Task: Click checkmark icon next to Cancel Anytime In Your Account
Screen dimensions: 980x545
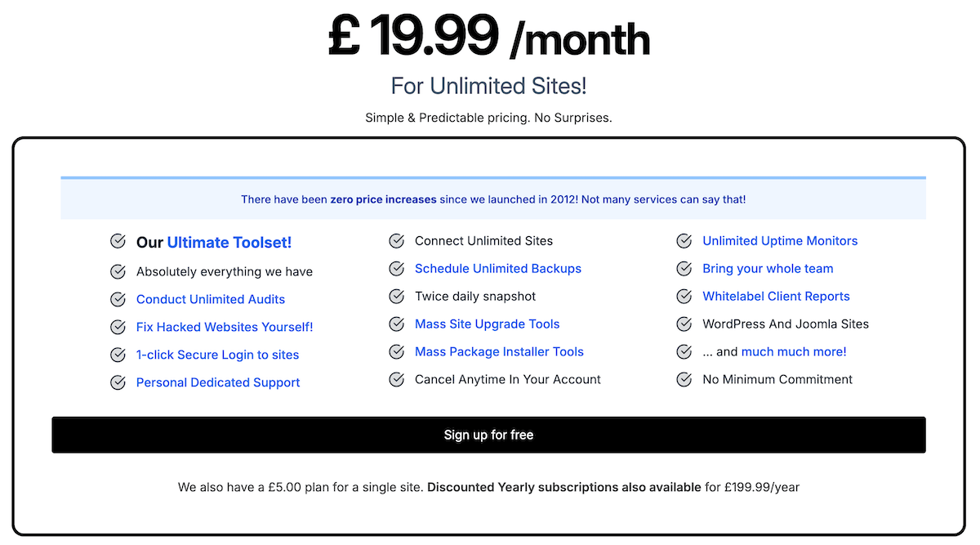Action: click(397, 380)
